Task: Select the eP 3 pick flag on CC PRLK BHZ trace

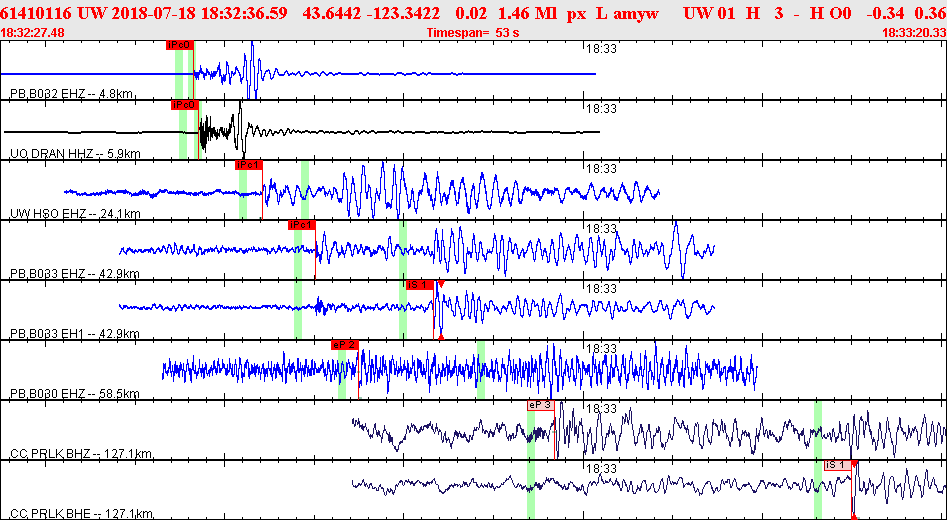Action: point(541,405)
